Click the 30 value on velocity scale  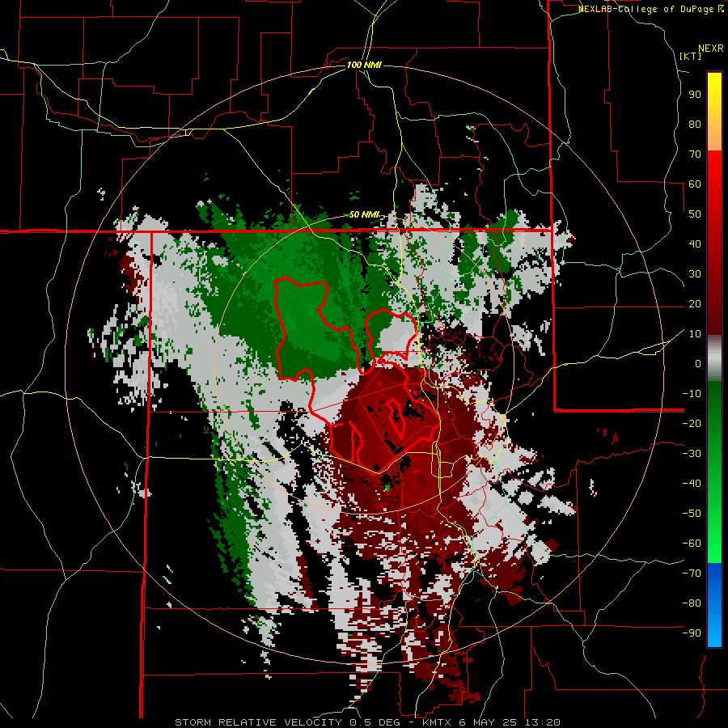(695, 274)
